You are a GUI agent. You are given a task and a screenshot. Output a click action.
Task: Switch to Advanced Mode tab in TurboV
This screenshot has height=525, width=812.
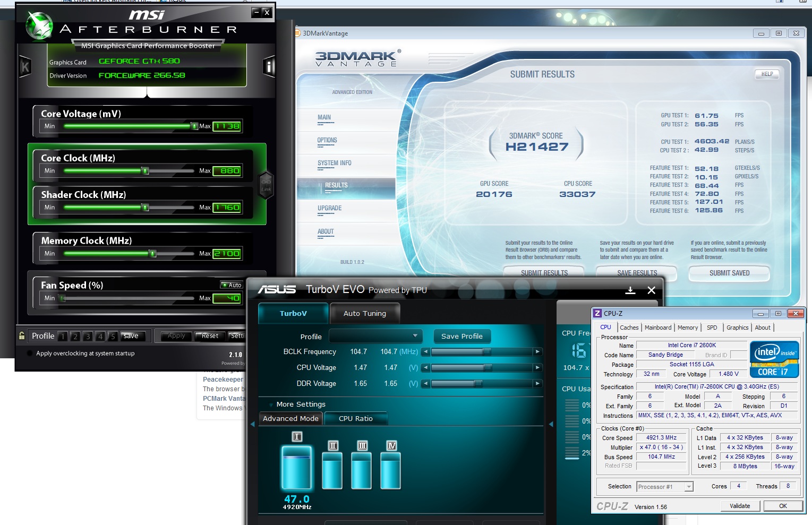[290, 418]
